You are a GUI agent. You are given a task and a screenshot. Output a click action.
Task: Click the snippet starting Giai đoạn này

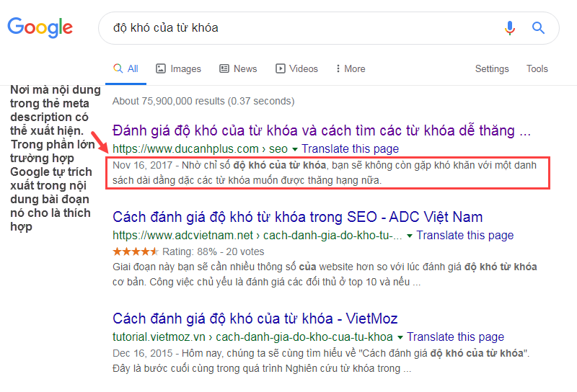[325, 275]
